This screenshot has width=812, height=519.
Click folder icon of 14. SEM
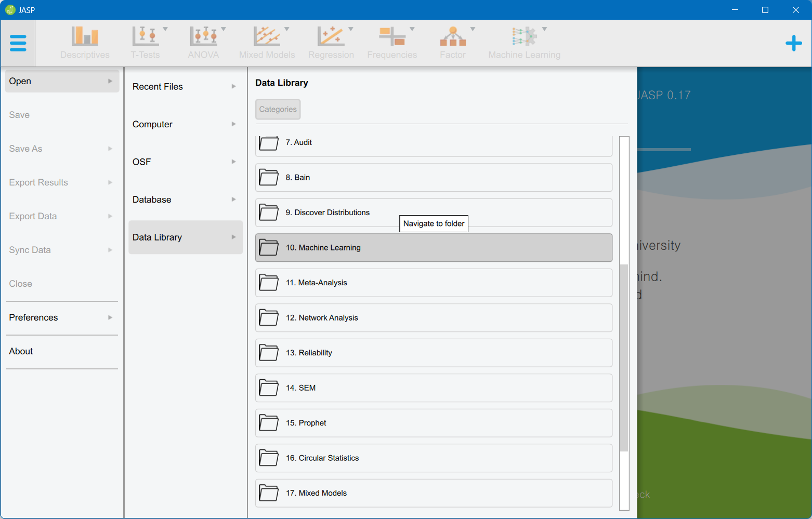click(269, 388)
